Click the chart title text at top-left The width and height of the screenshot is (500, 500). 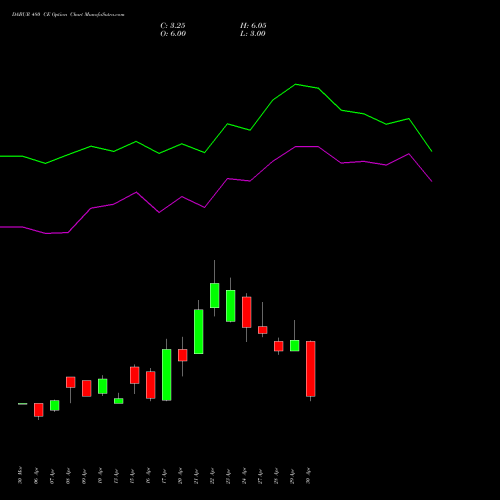(x=68, y=15)
